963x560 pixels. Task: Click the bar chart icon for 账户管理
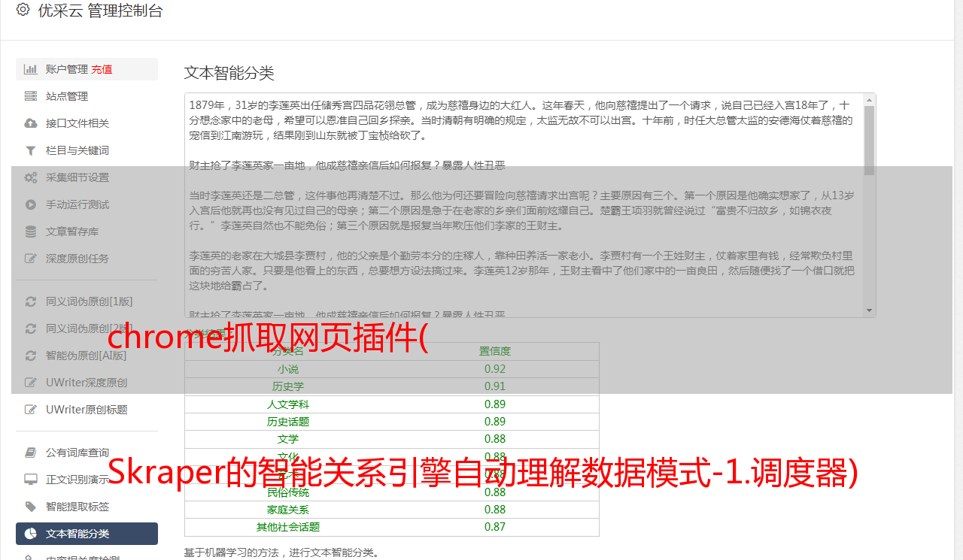tap(31, 69)
